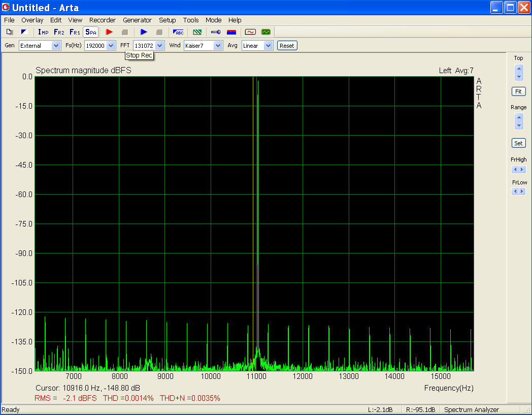Switch to IMP impulse response mode
Viewport: 532px width, 415px height.
[43, 32]
